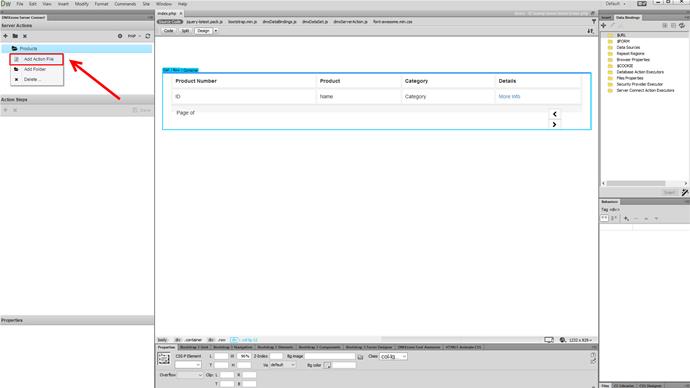Open the Vis default dropdown
This screenshot has width=690, height=388.
[x=283, y=365]
